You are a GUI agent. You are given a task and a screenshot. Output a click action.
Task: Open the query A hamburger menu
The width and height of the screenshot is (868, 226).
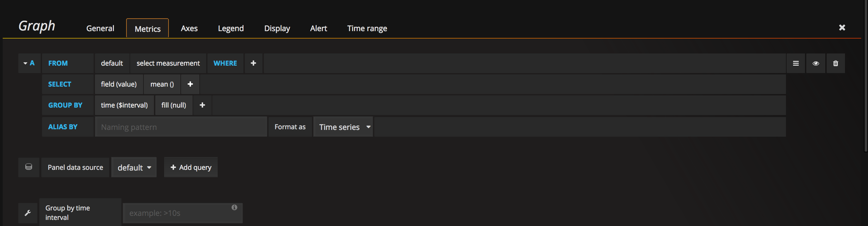796,63
